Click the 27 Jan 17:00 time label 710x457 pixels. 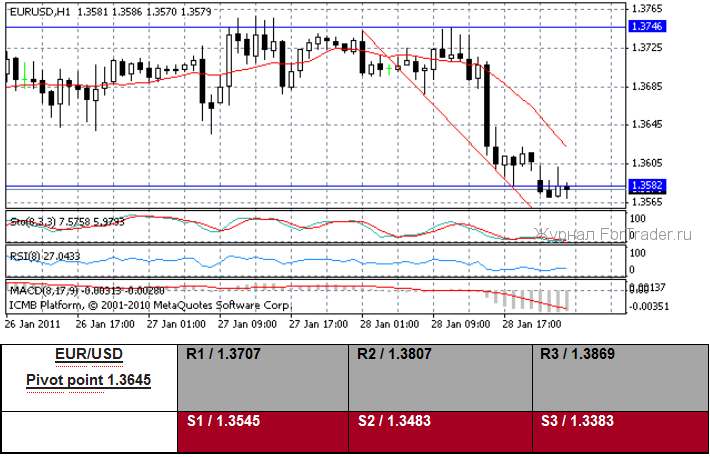coord(318,324)
